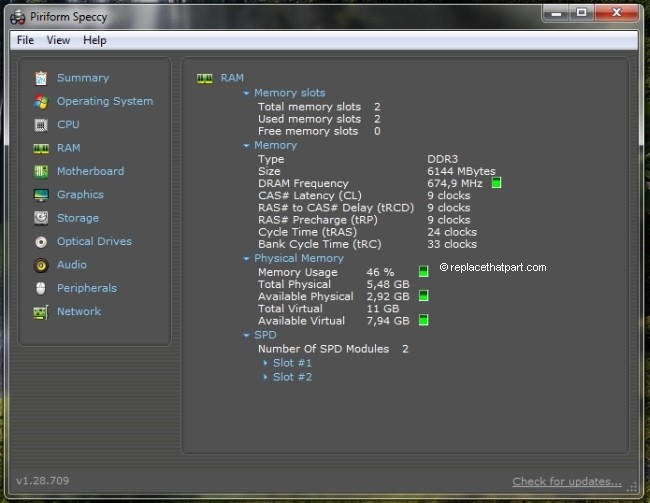Click the Optical Drives disc icon
Screen dimensions: 650x503
point(41,242)
